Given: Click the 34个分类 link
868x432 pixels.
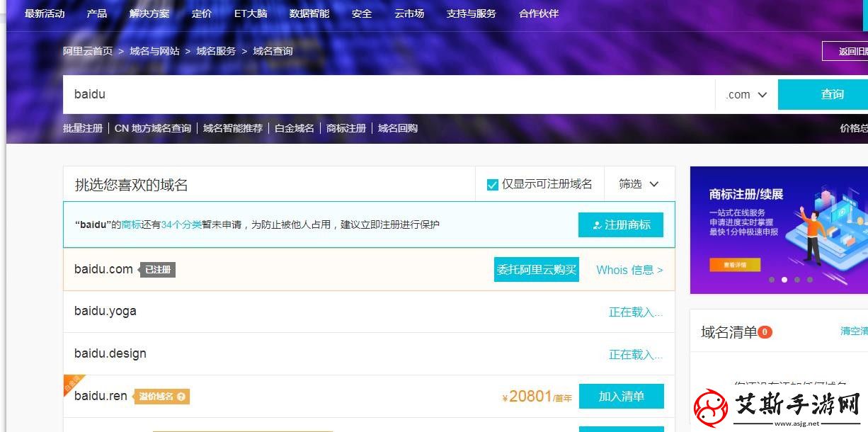Looking at the screenshot, I should point(181,224).
